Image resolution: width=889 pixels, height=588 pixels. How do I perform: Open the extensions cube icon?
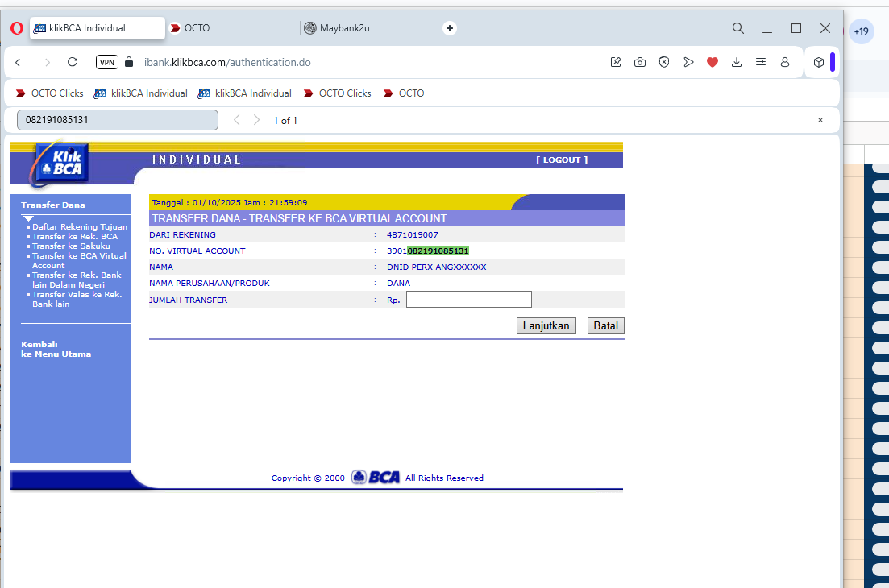tap(818, 62)
